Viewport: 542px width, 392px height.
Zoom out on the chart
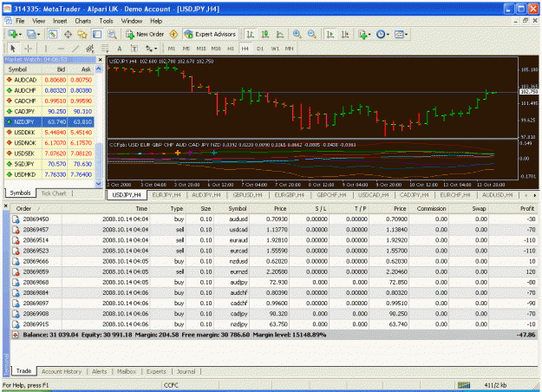click(x=312, y=34)
